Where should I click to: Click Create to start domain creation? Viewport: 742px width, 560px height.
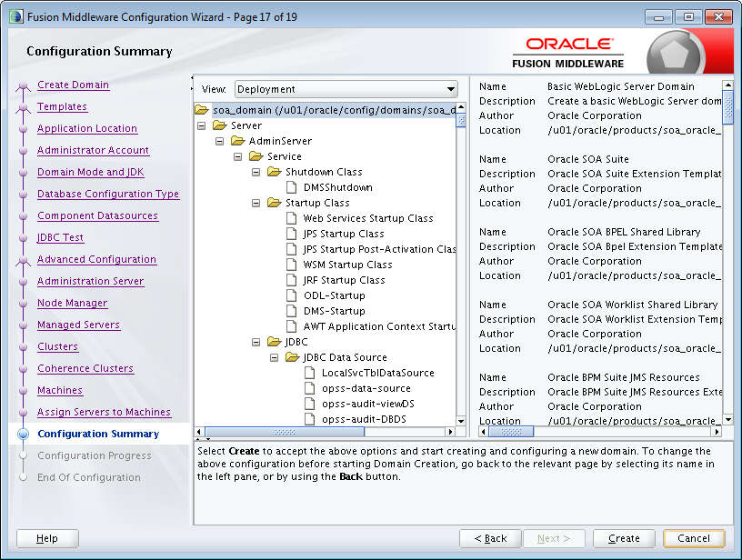pyautogui.click(x=624, y=538)
